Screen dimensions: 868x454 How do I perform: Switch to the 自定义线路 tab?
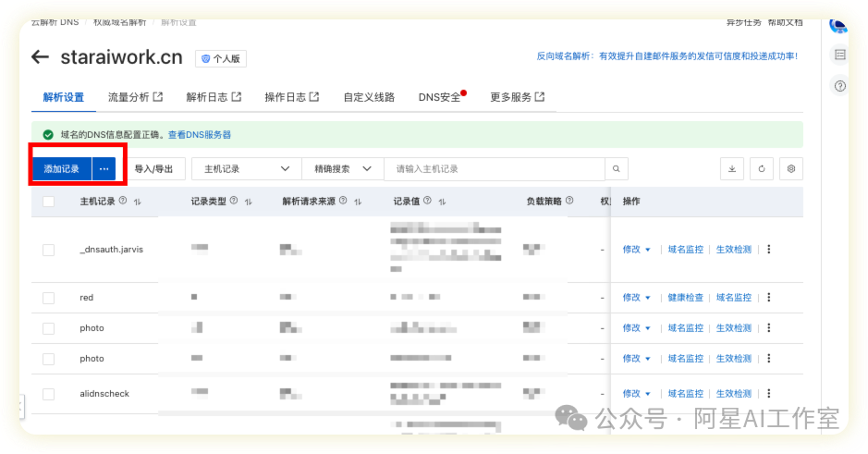[x=369, y=97]
